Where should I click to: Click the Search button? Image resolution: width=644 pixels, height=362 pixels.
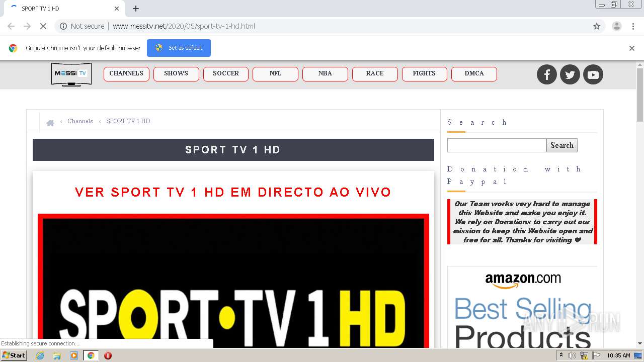click(562, 145)
